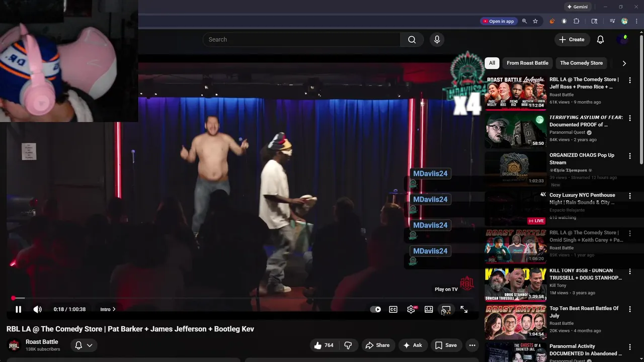Visit the Roast Battle channel name link
The image size is (644, 362).
(42, 342)
